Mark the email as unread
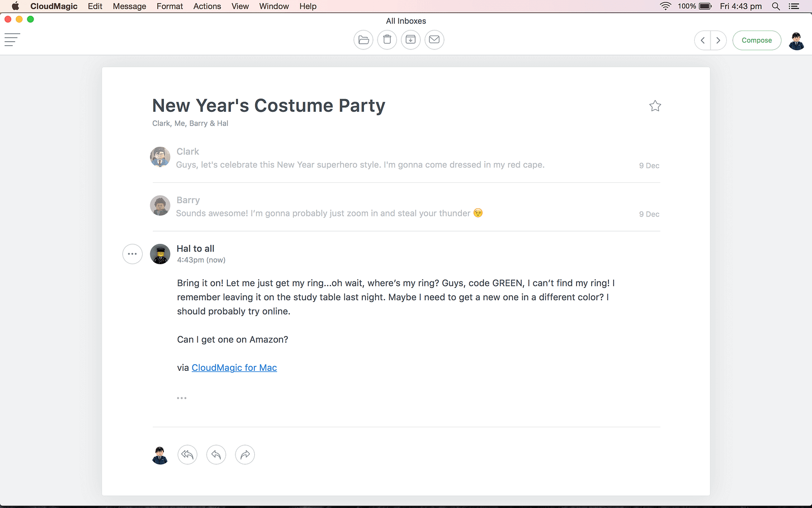 tap(434, 40)
